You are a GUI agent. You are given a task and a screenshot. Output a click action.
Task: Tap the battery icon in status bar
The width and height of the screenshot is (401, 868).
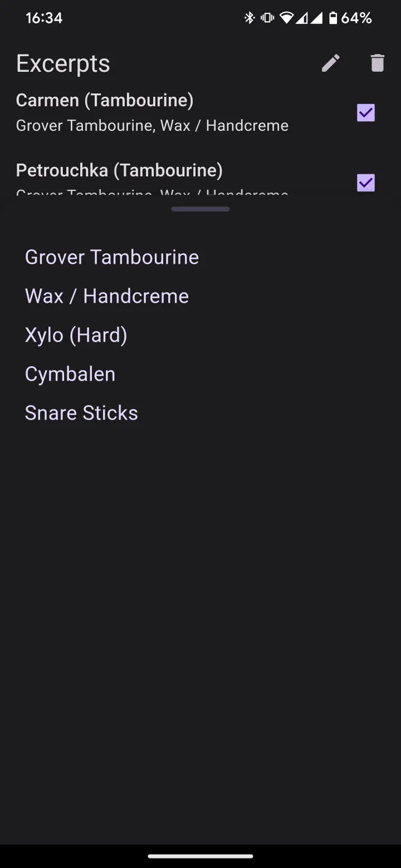click(x=333, y=18)
